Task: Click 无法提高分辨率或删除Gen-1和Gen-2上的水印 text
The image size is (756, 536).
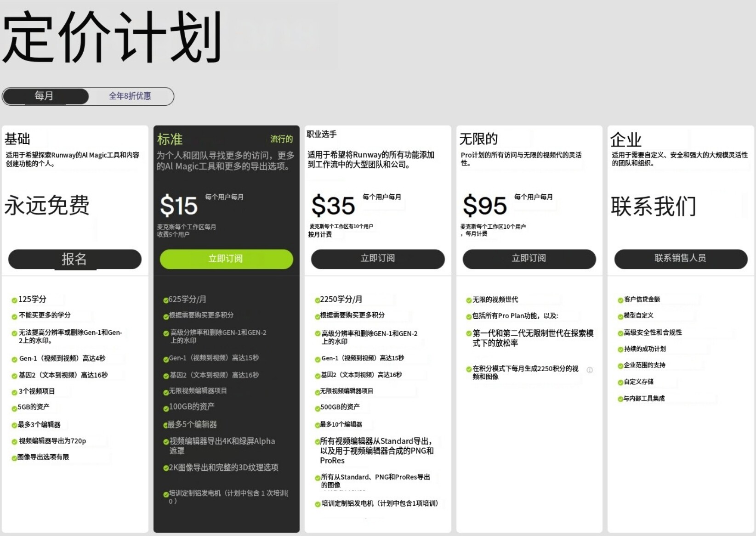Action: coord(70,337)
